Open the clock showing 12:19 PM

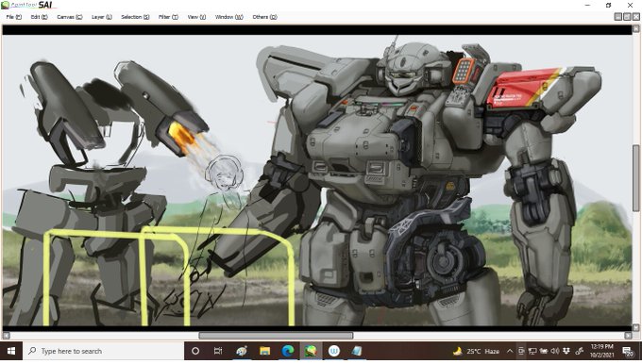[602, 351]
